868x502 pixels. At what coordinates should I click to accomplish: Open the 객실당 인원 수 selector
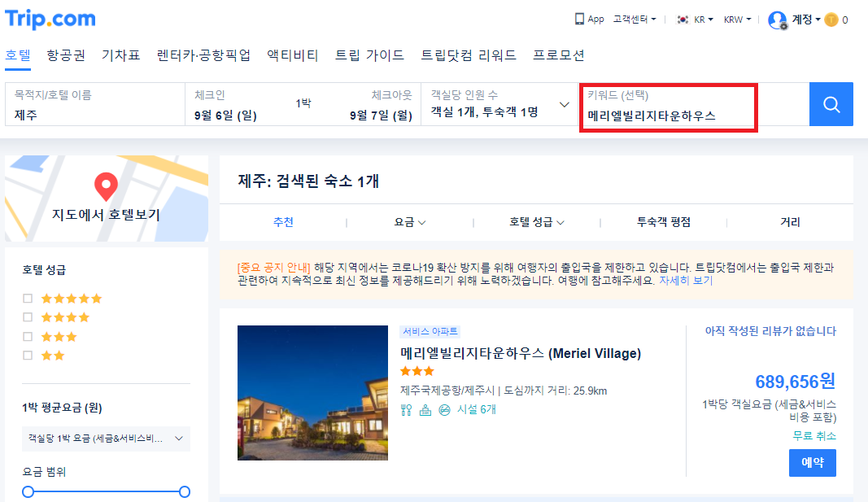[x=499, y=104]
